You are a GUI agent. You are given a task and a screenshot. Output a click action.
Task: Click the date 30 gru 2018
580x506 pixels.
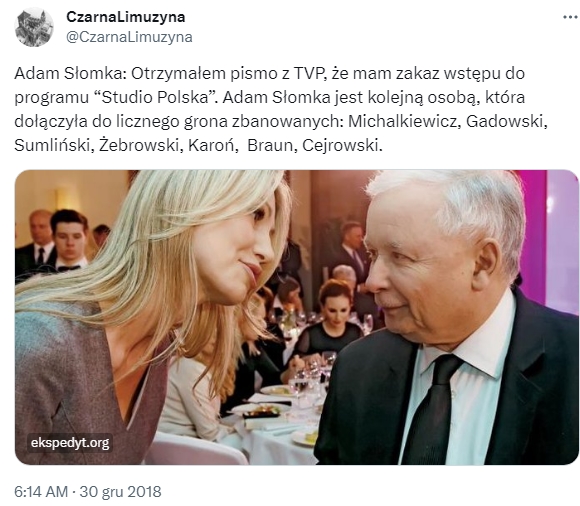pyautogui.click(x=121, y=492)
